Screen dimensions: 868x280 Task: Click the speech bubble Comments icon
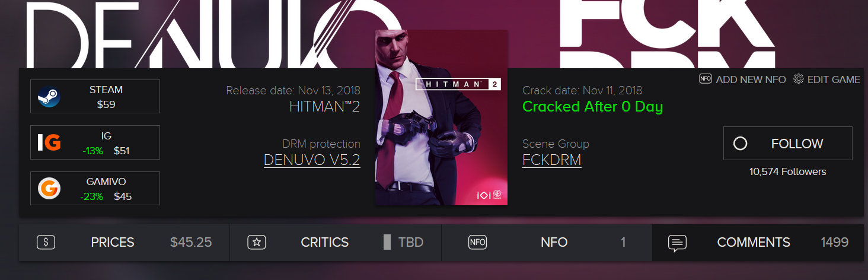tap(678, 243)
